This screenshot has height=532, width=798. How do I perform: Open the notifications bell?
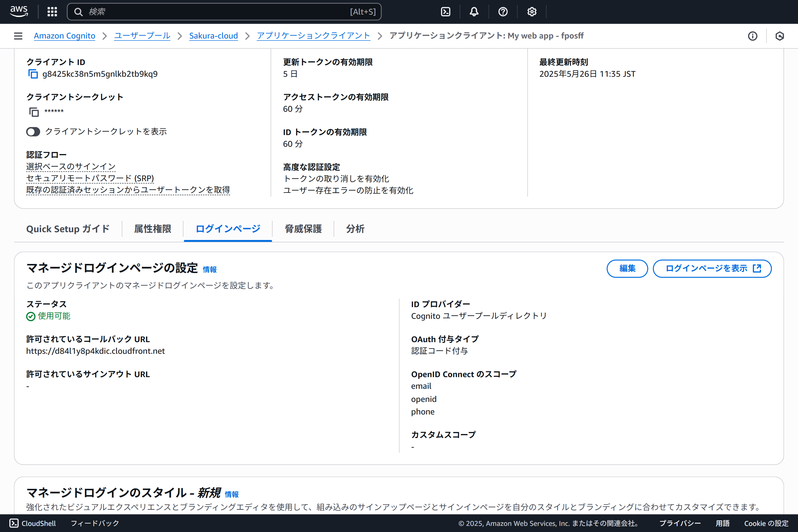coord(474,12)
